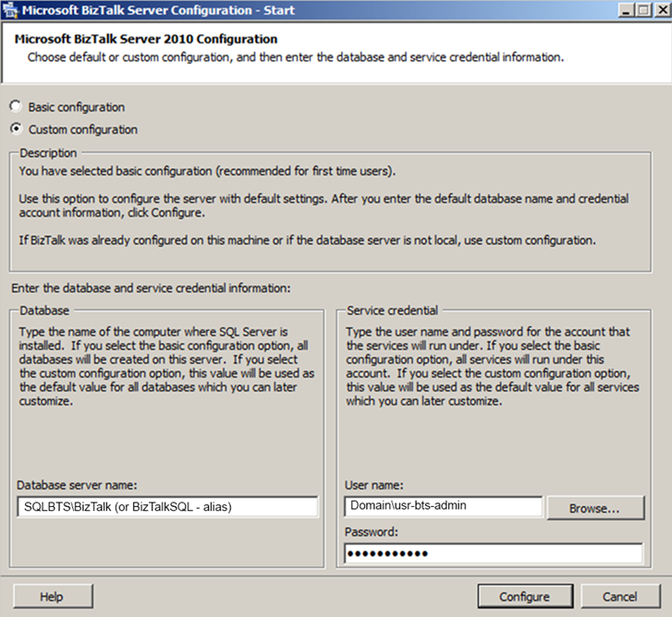The image size is (672, 617).
Task: Click the Password input field
Action: point(493,553)
